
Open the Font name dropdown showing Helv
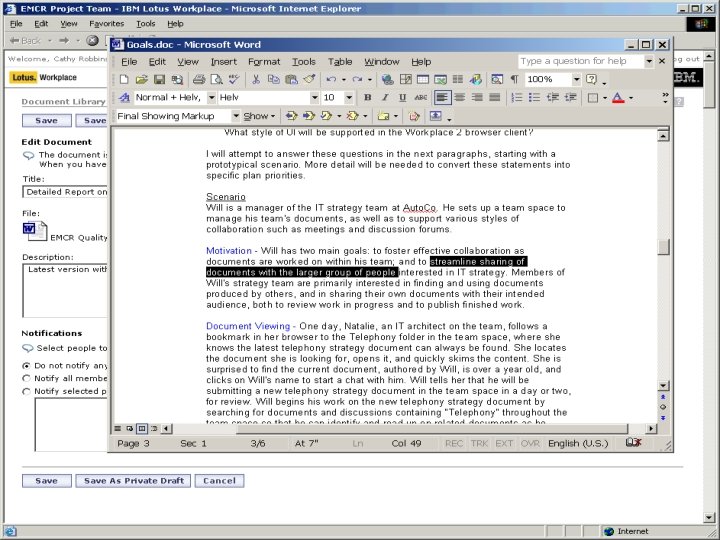(314, 97)
